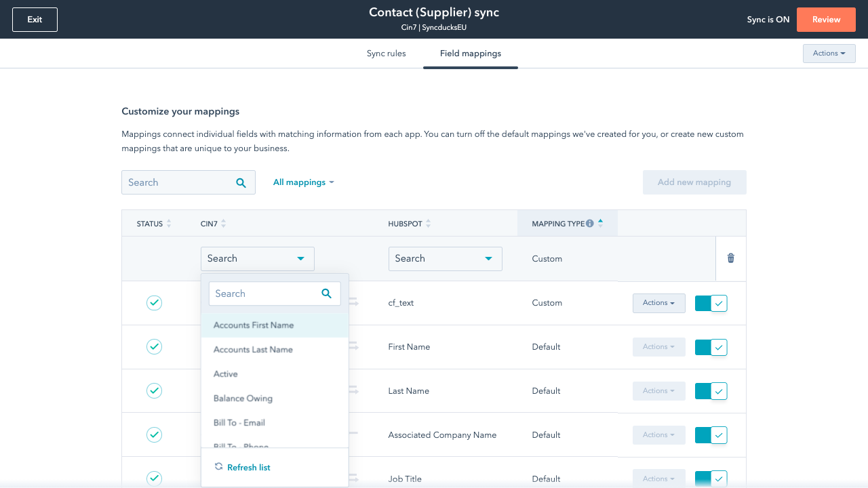Click status checkmark icon for Last Name row
The height and width of the screenshot is (488, 868).
pos(155,391)
